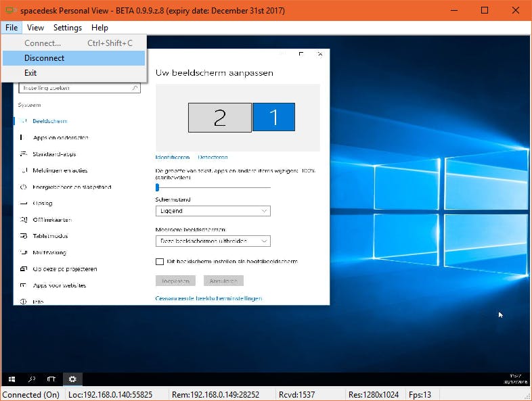Click the Opslag storage icon
The width and height of the screenshot is (532, 401).
click(24, 204)
